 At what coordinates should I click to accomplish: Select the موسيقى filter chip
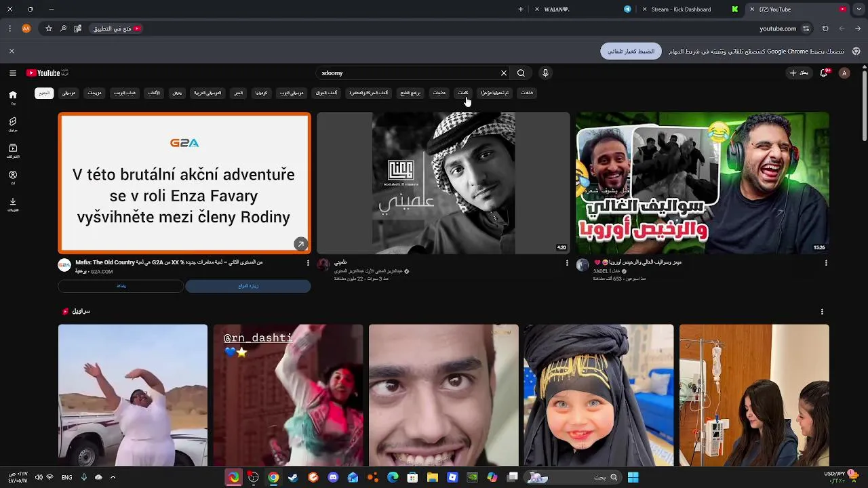[x=69, y=93]
